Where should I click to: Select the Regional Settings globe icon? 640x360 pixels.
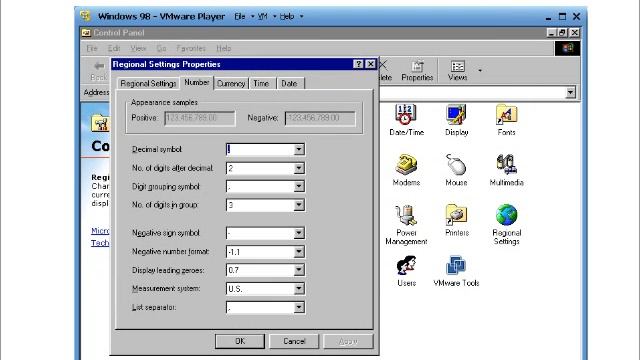click(x=507, y=215)
